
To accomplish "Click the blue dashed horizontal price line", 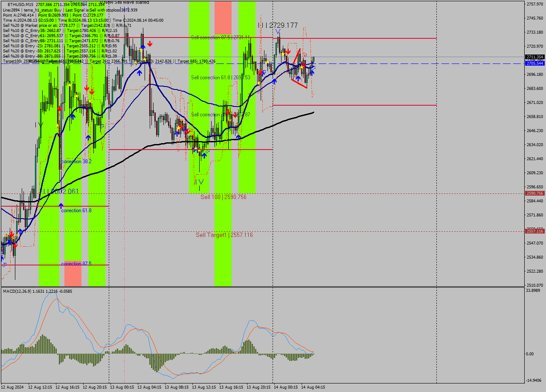I will [x=384, y=63].
